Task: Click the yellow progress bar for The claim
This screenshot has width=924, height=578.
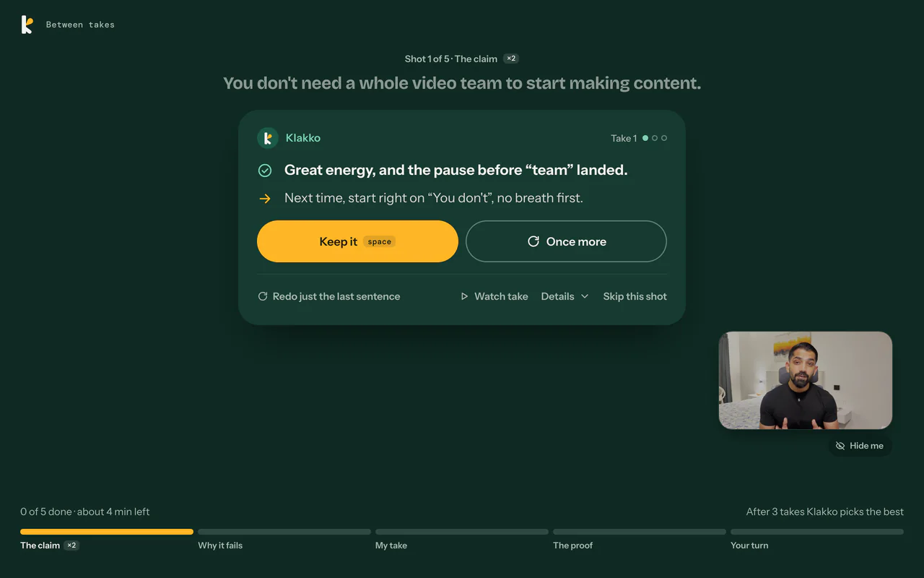Action: click(x=107, y=532)
